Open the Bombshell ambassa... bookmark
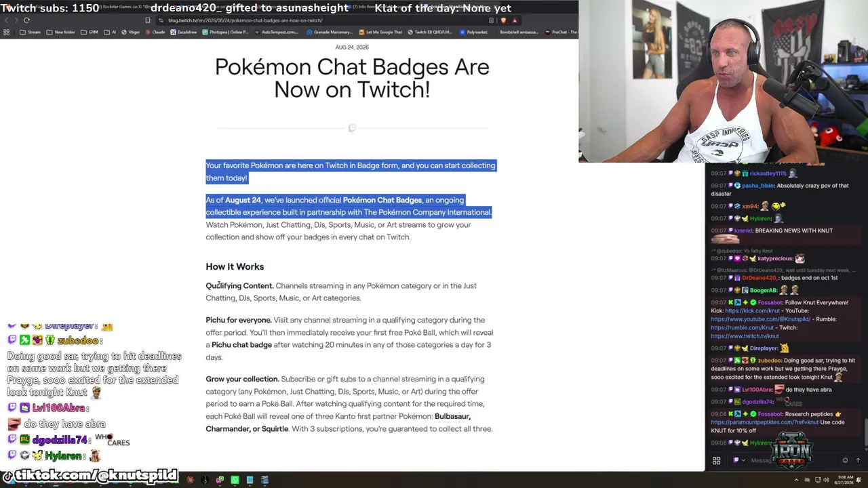868x488 pixels. 519,32
